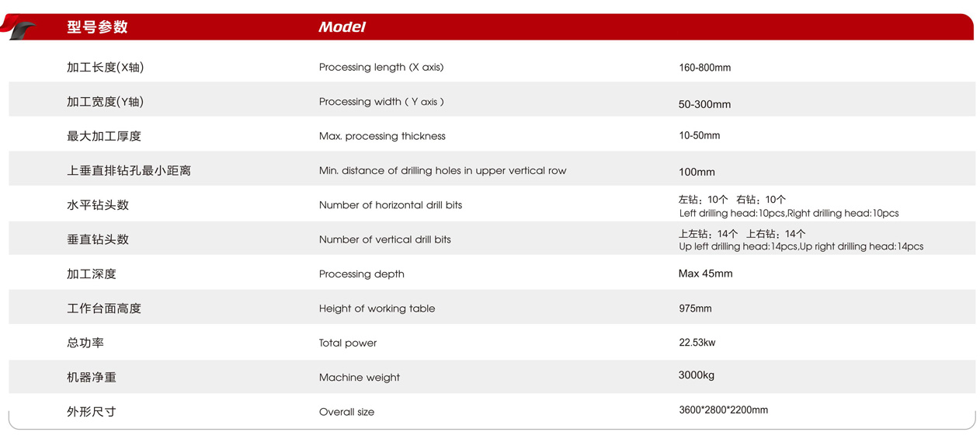
Task: Click the Model header text
Action: [x=342, y=27]
